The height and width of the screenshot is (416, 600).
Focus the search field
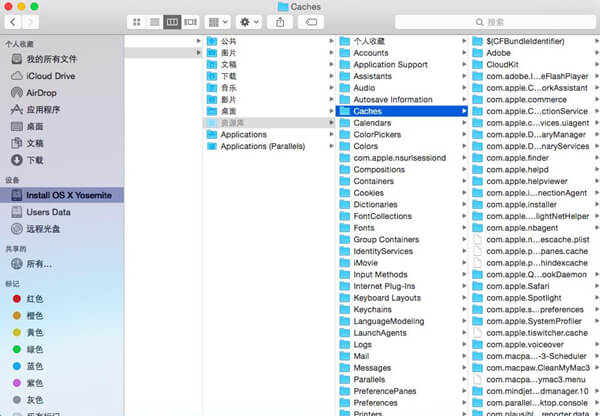[x=495, y=22]
